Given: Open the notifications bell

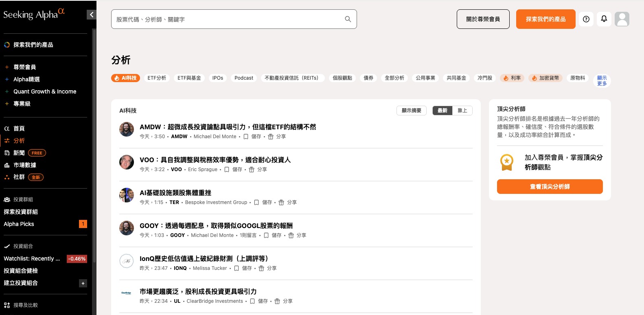Looking at the screenshot, I should click(x=604, y=19).
